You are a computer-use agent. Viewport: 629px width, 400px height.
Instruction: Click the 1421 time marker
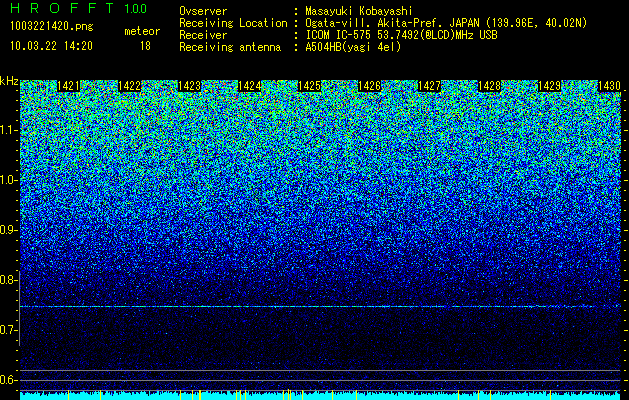69,86
